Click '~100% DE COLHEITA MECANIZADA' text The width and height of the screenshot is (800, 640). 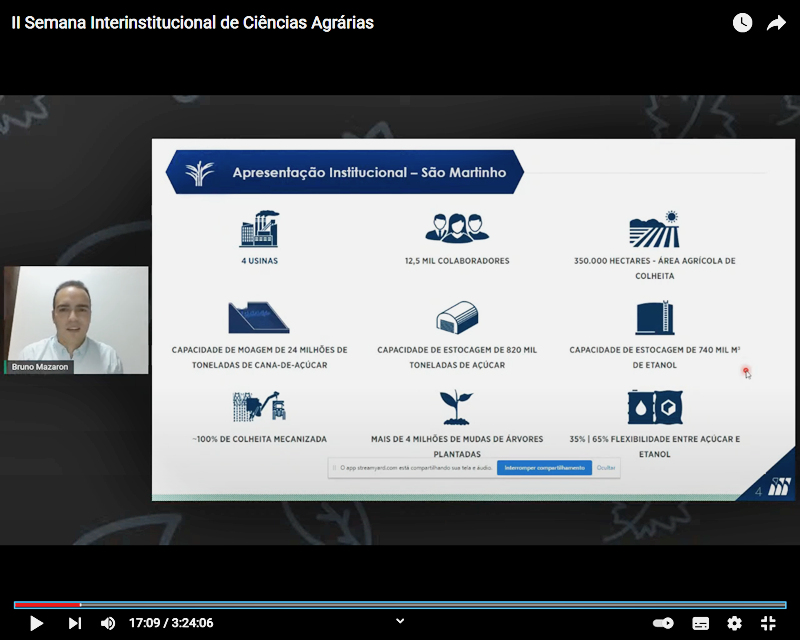click(260, 439)
